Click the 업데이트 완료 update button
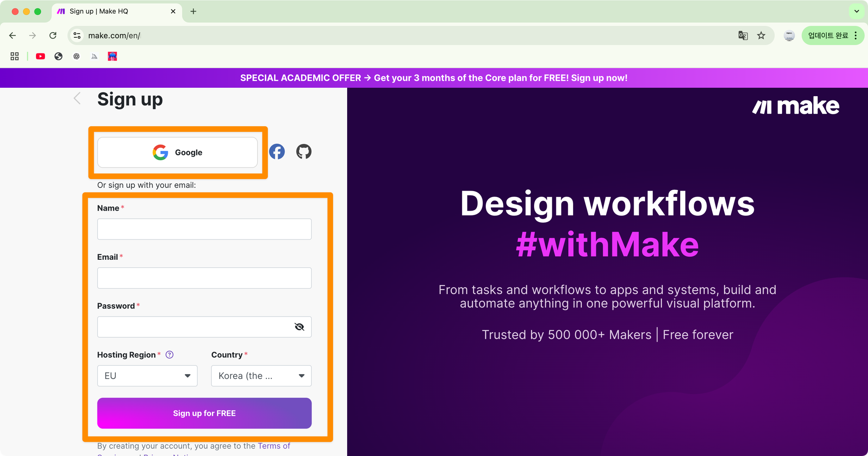The image size is (868, 456). 828,36
